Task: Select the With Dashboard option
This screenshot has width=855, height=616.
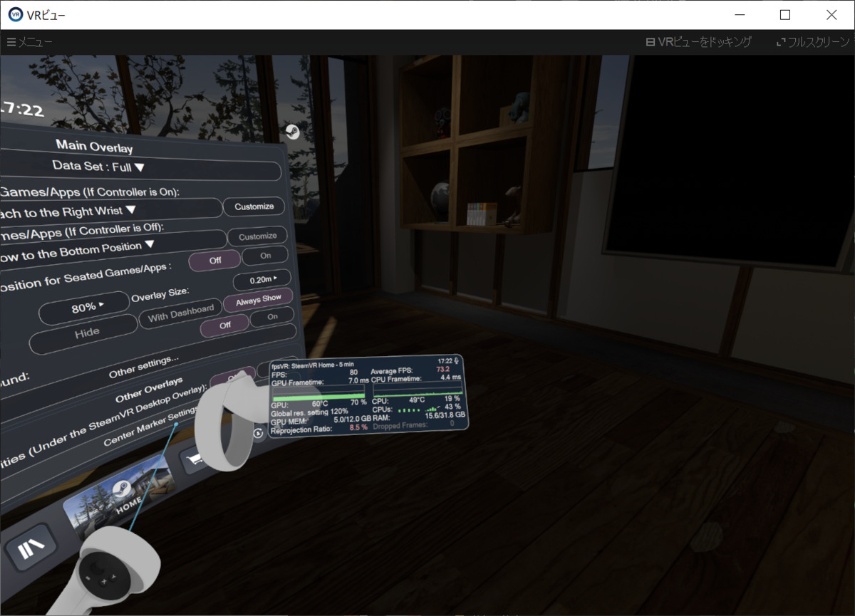Action: (x=181, y=312)
